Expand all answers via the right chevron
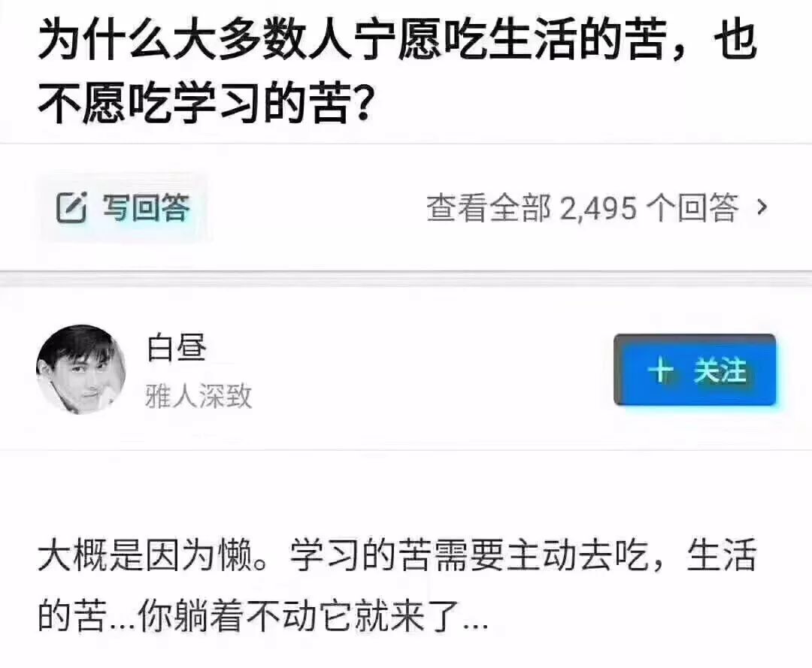 [x=761, y=207]
